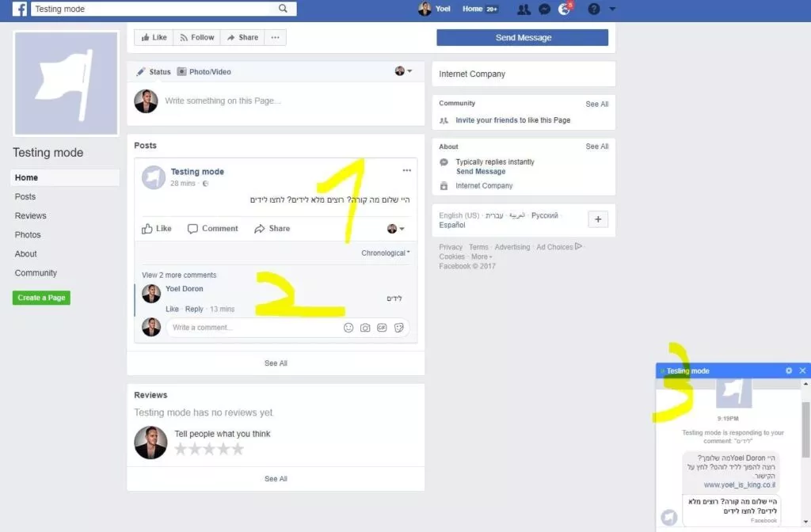Click Share on the post
Image resolution: width=811 pixels, height=532 pixels.
(x=272, y=229)
